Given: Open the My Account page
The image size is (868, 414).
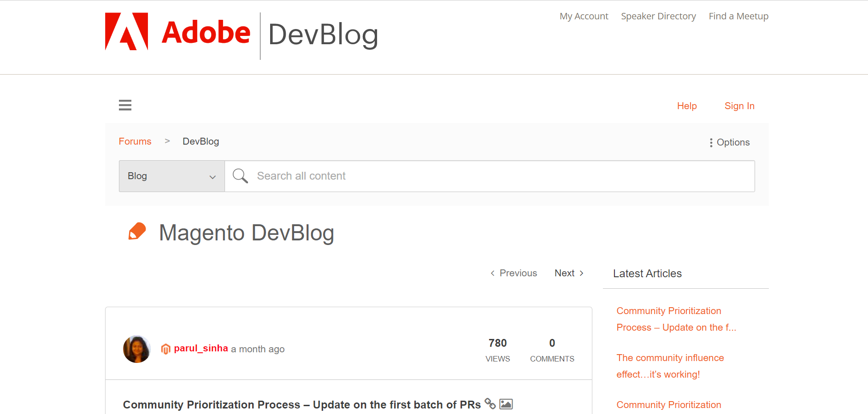Looking at the screenshot, I should click(x=584, y=16).
